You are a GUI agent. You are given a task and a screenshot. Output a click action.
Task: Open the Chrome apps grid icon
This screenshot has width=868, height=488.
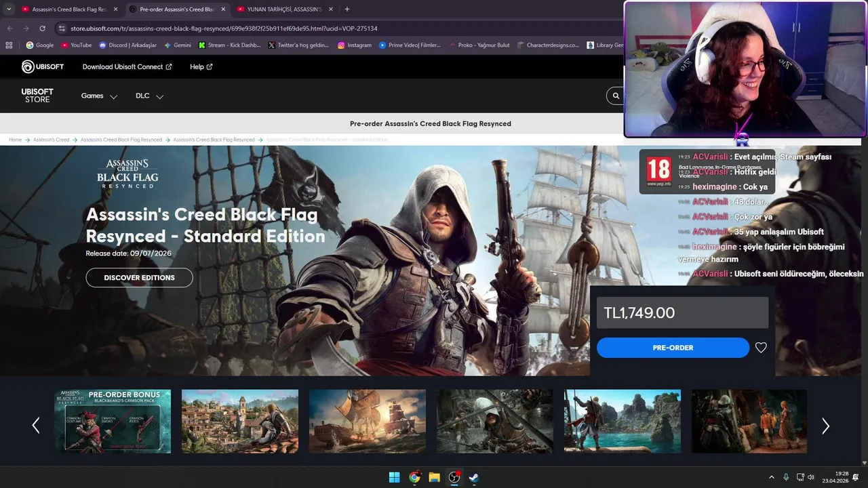[x=9, y=45]
